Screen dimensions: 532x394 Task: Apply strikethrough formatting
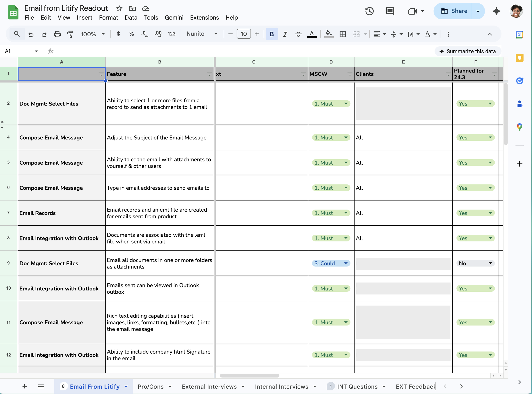coord(298,34)
